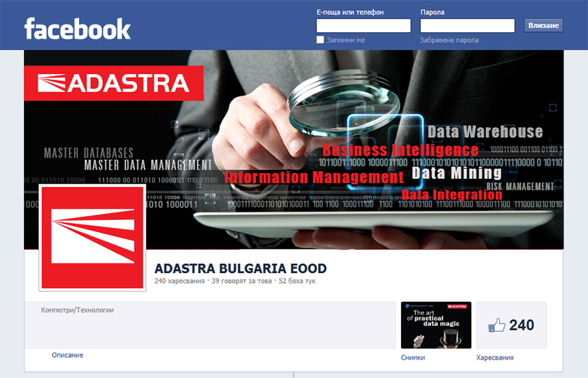Click the Влизане login button
588x378 pixels.
click(543, 26)
